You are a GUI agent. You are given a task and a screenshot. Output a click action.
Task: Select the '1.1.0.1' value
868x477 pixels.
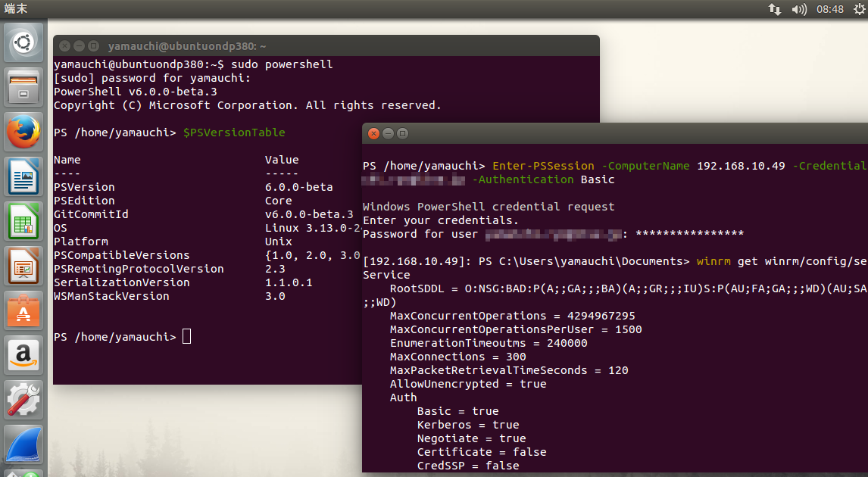pos(289,282)
